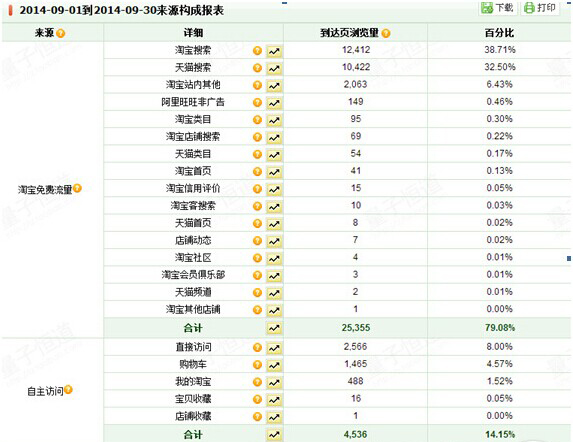Open trend chart for 宝贝收藏 row
This screenshot has width=573, height=442.
click(274, 400)
